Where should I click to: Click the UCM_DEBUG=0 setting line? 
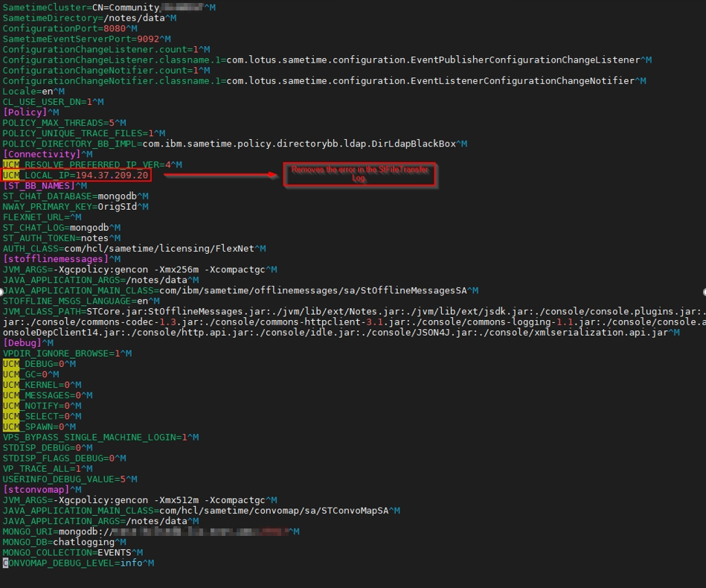click(37, 364)
